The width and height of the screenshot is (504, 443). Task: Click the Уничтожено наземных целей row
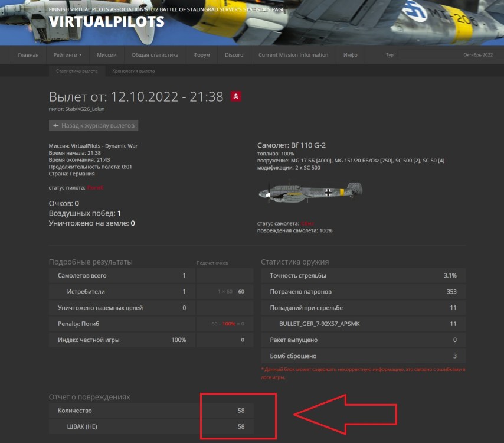[x=122, y=308]
